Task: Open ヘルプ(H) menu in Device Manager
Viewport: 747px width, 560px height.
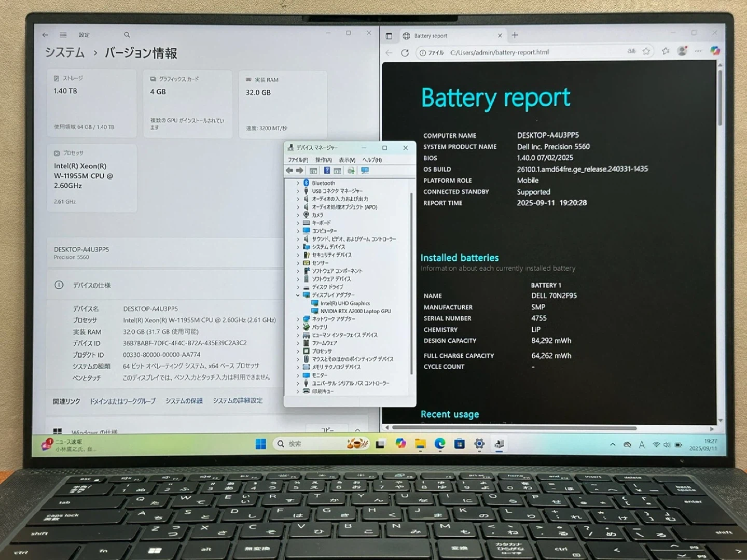Action: (372, 160)
